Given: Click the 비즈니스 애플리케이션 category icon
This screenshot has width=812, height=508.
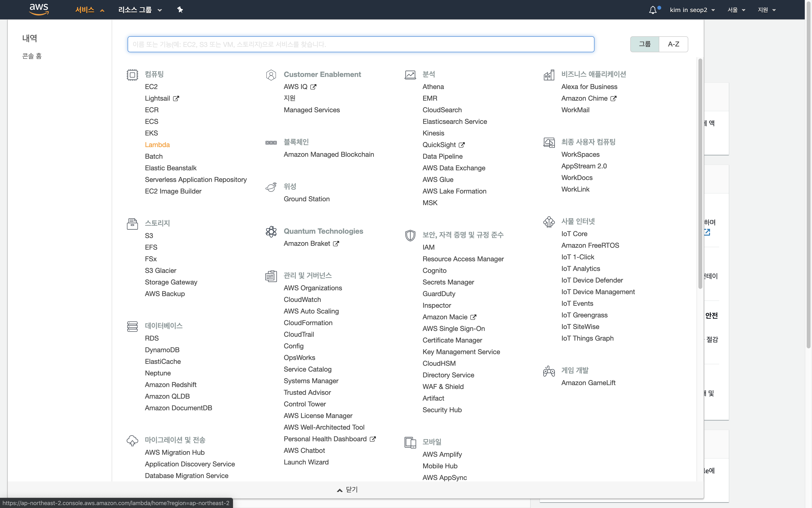Looking at the screenshot, I should tap(549, 75).
